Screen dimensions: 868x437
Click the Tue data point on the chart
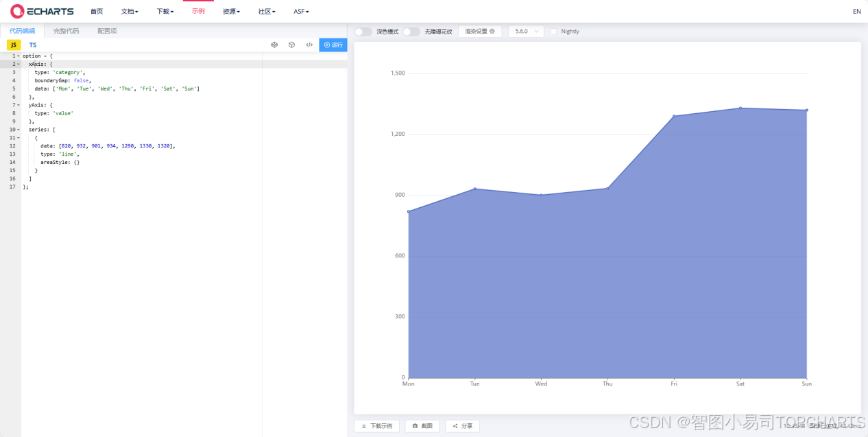[x=475, y=189]
